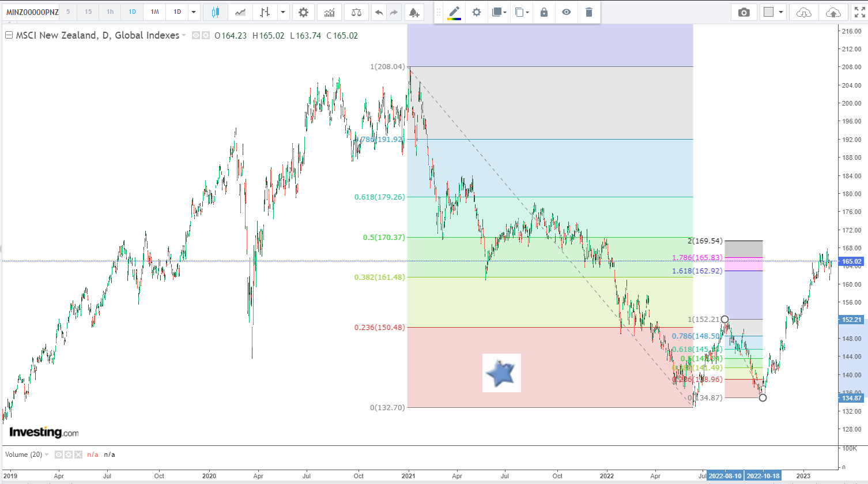Collapse the legend using the minus box

[x=9, y=35]
